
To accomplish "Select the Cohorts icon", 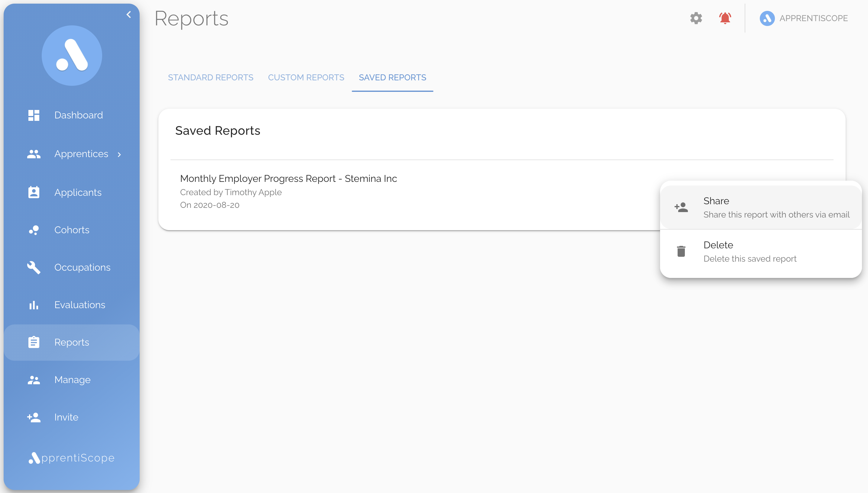I will point(34,230).
